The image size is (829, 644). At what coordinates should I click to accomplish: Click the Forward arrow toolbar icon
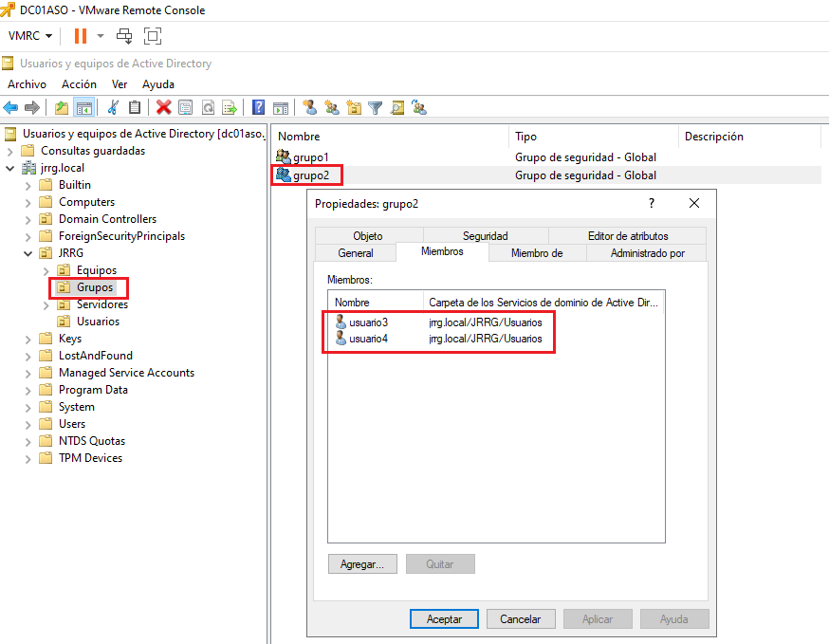coord(32,108)
